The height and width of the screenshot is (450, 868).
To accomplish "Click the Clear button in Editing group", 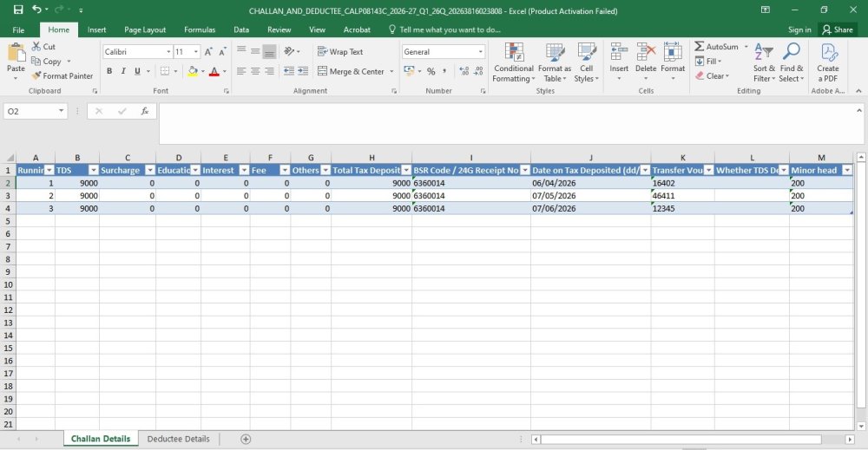I will (712, 75).
